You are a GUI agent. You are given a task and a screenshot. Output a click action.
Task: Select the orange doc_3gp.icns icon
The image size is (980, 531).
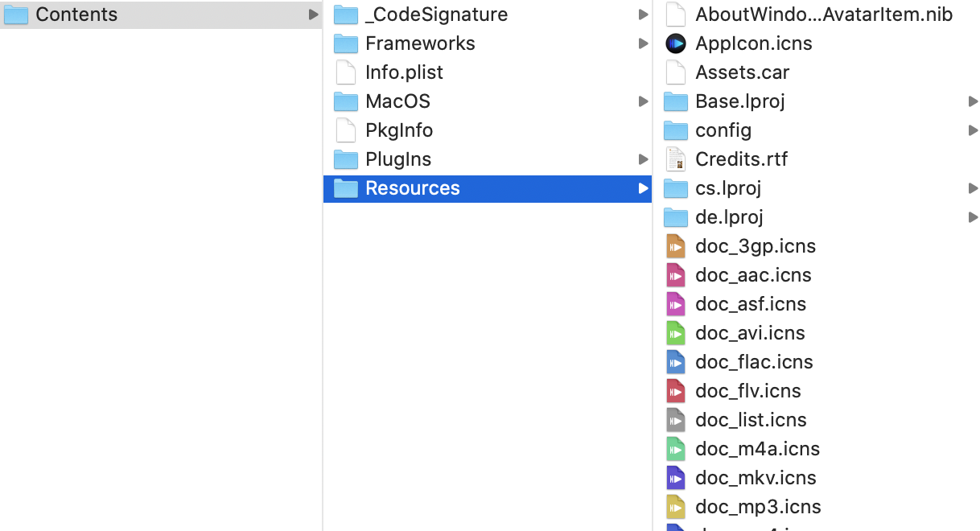tap(676, 246)
